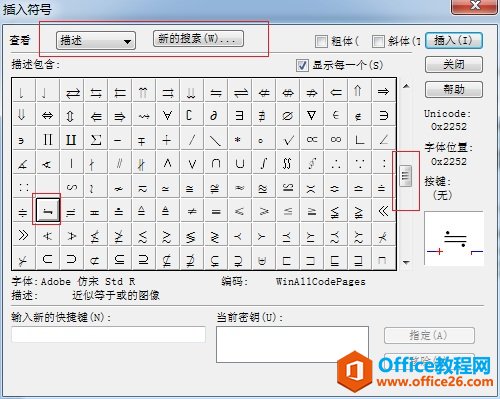Select the infinity ∞ symbol

point(336,139)
